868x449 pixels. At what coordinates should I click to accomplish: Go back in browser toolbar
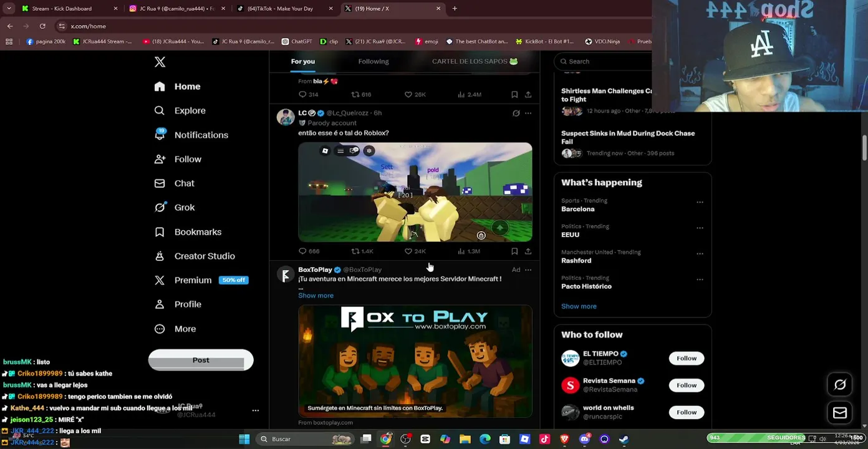(10, 26)
